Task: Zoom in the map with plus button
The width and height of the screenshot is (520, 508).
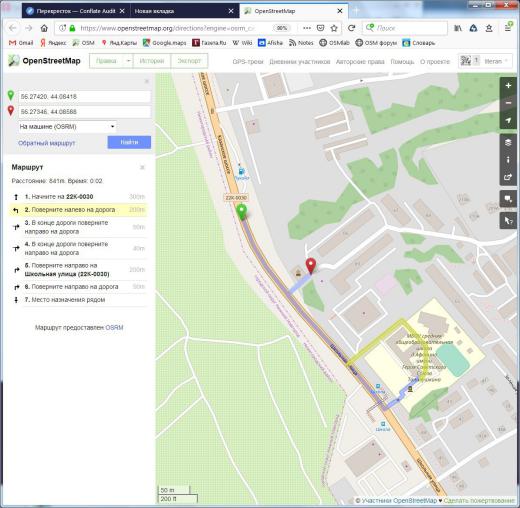Action: pos(508,86)
